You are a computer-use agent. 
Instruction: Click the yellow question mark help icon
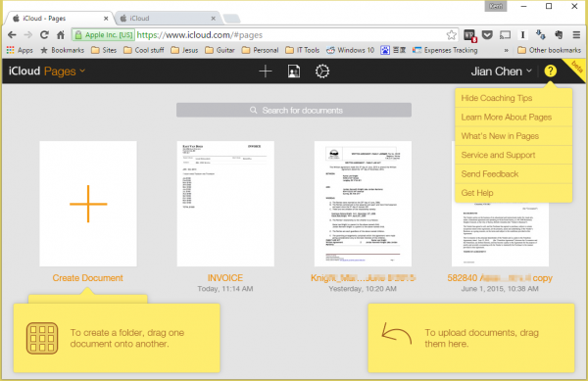click(550, 71)
